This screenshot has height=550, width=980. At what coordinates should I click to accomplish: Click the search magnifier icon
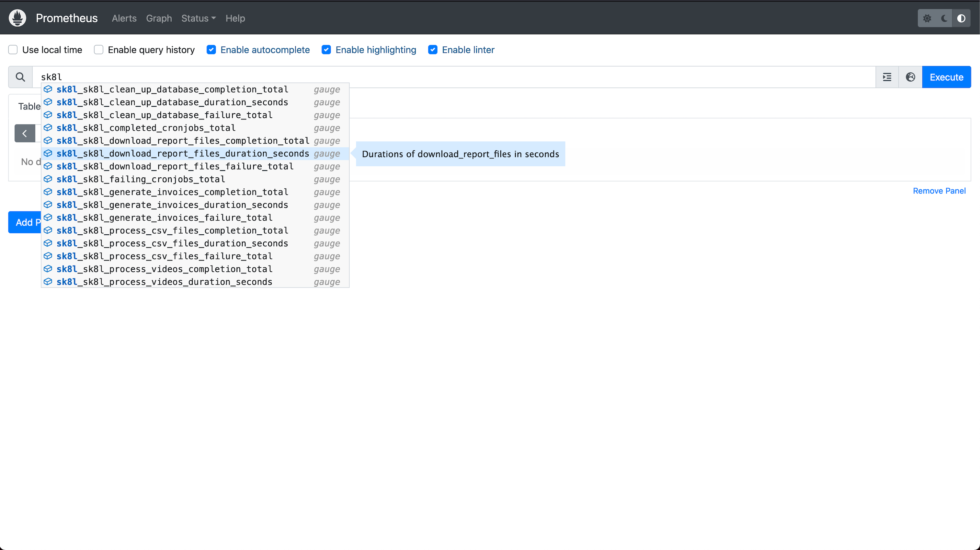pyautogui.click(x=20, y=77)
